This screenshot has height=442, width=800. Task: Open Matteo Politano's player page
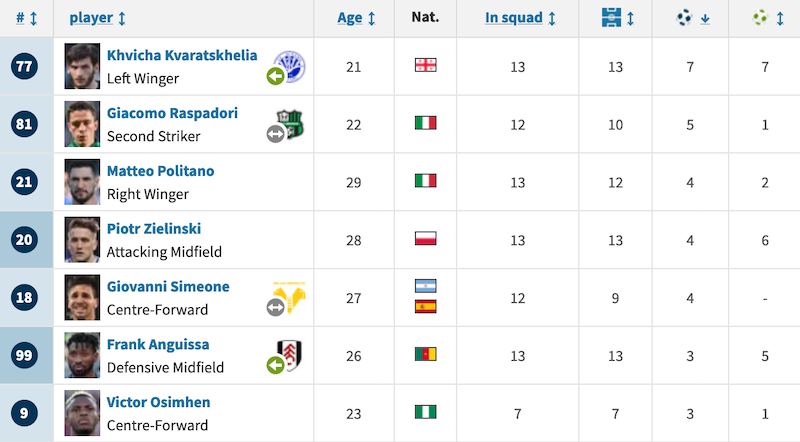[x=160, y=170]
